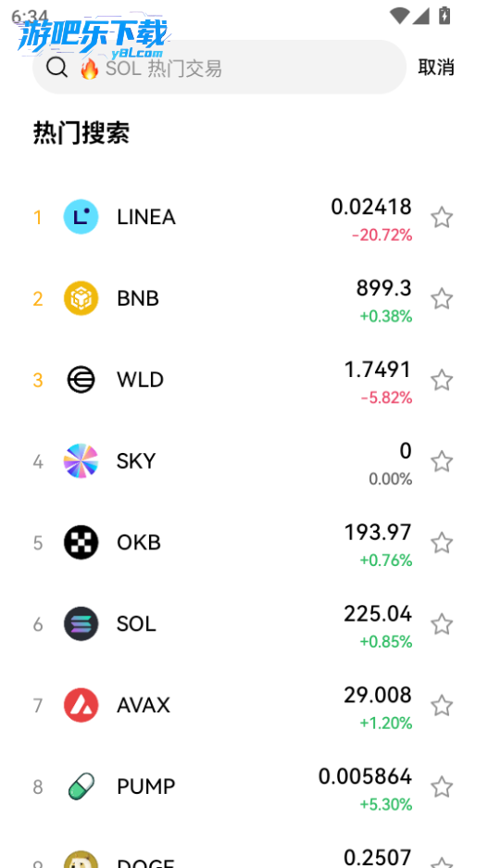This screenshot has width=488, height=868.
Task: Click the 取消 cancel button
Action: pyautogui.click(x=436, y=68)
